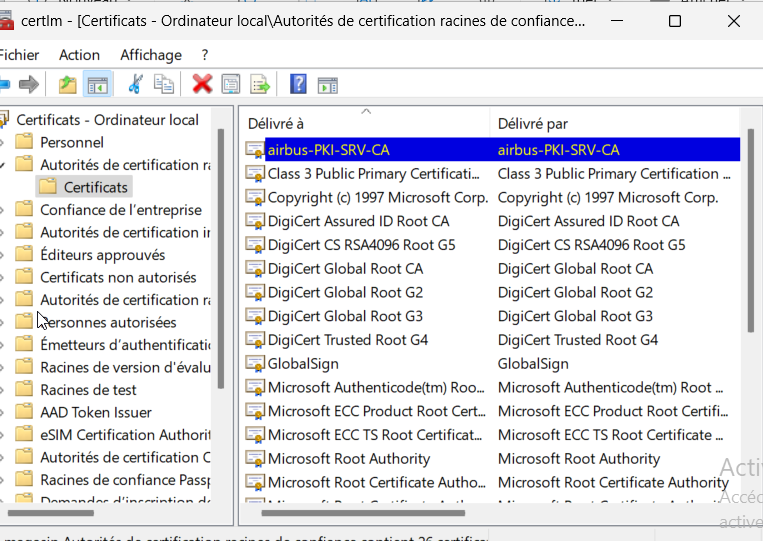Click the Export List toolbar icon
The width and height of the screenshot is (763, 541).
(260, 84)
